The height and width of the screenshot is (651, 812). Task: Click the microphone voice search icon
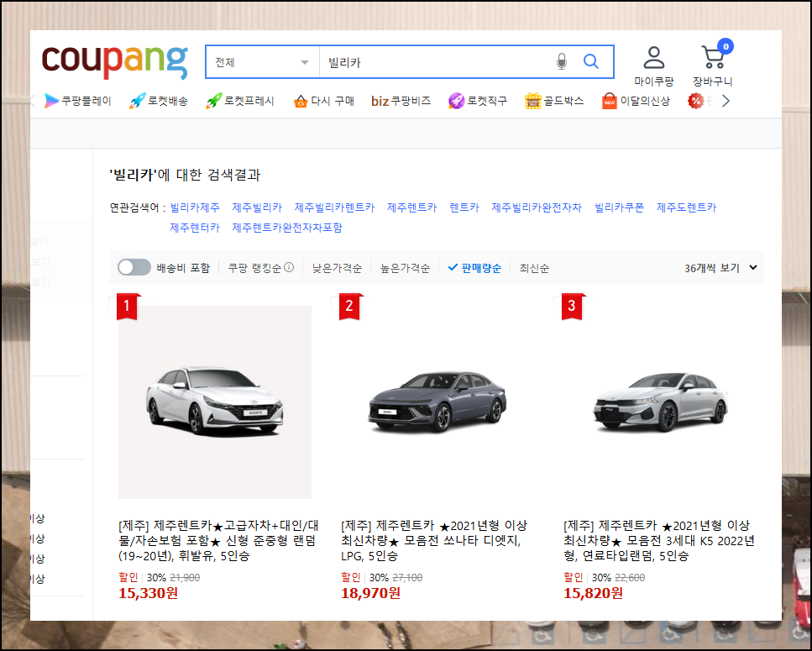562,61
